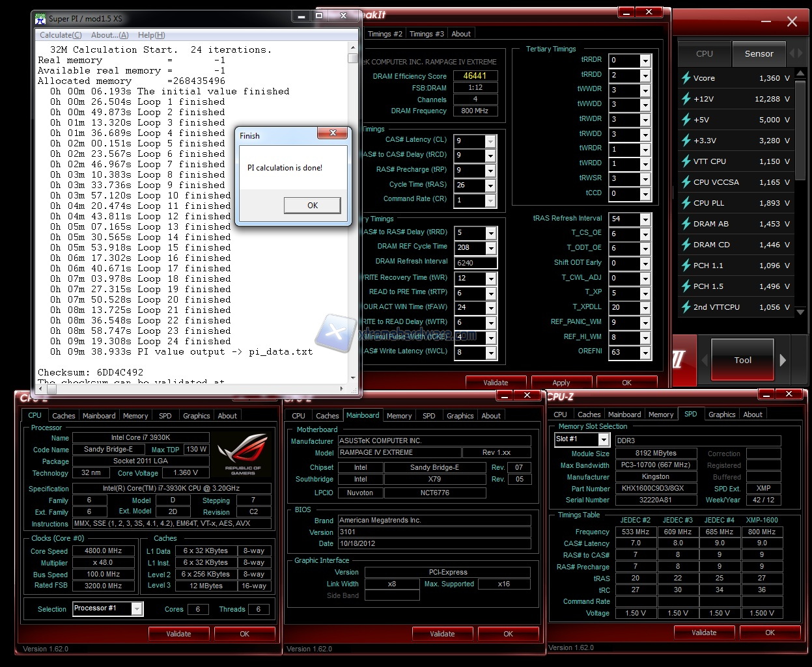Click the lightning icon beside CPU PLL
This screenshot has height=667, width=812.
[686, 203]
